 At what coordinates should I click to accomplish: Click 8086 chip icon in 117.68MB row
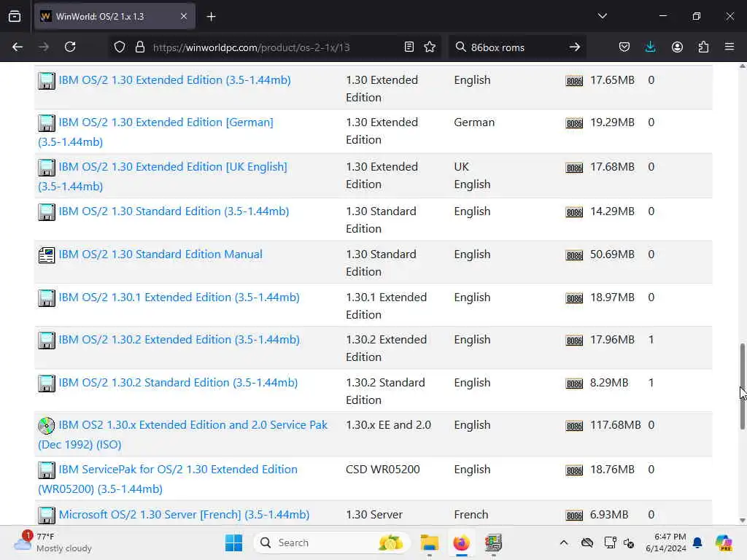(574, 426)
